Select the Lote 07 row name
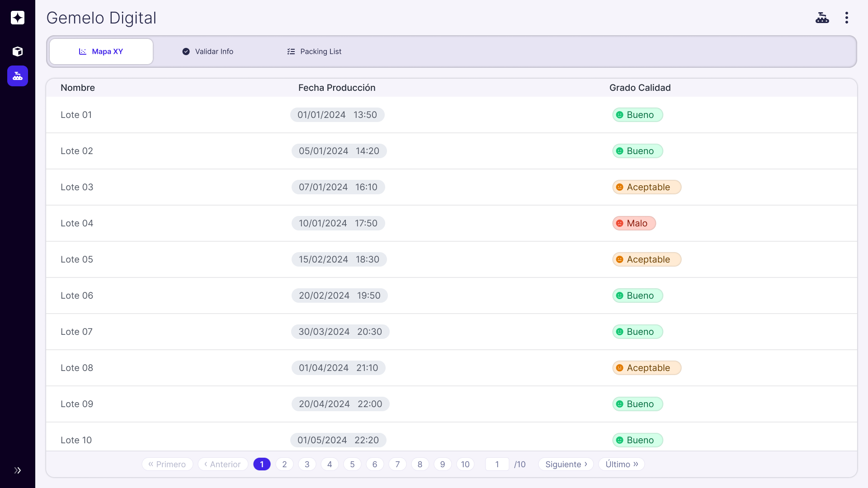This screenshot has width=868, height=488. (x=76, y=332)
